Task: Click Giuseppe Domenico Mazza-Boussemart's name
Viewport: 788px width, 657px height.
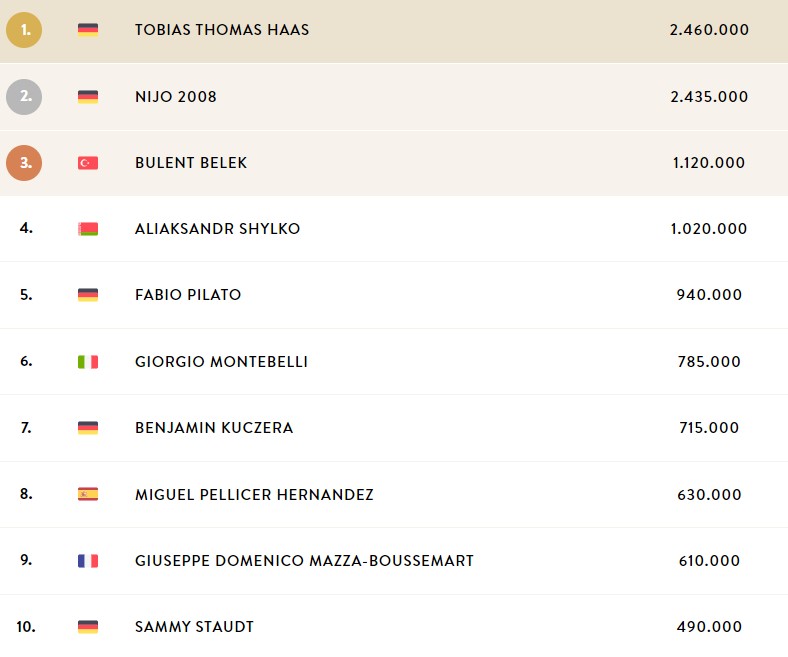Action: [305, 560]
